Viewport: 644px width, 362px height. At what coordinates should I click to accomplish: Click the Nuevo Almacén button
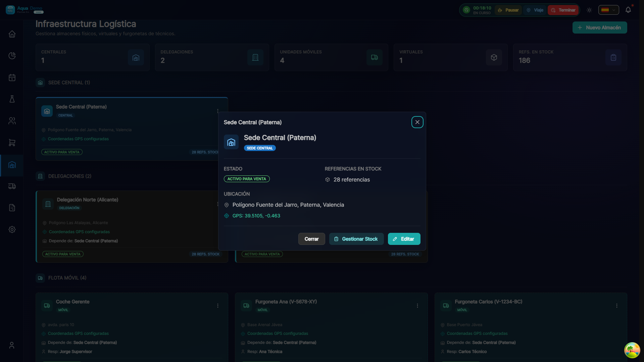pyautogui.click(x=600, y=28)
